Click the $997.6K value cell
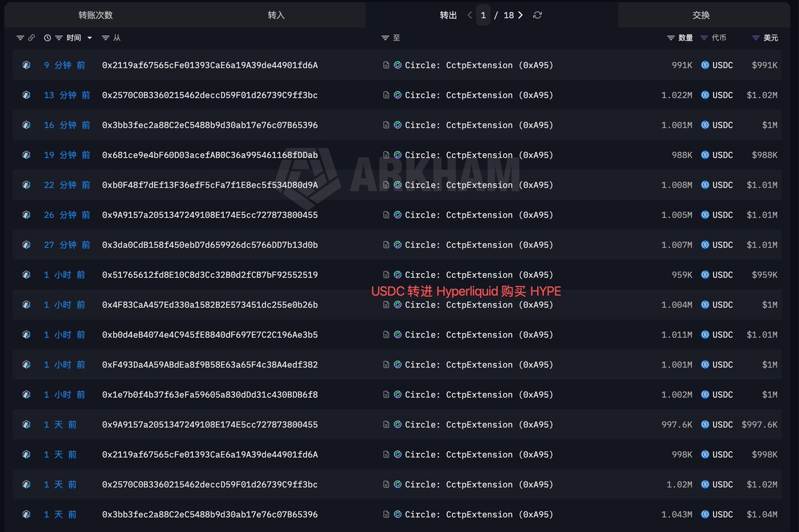The width and height of the screenshot is (799, 532). coord(760,425)
